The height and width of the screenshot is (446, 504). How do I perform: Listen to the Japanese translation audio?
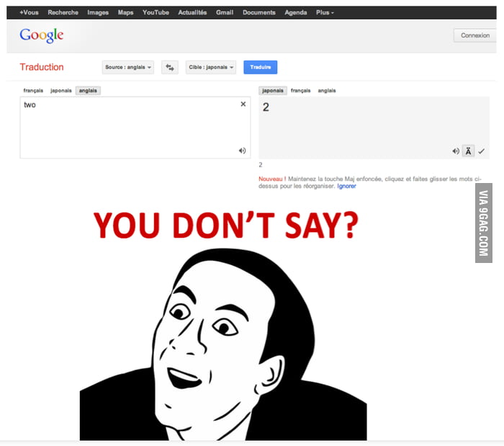coord(456,151)
